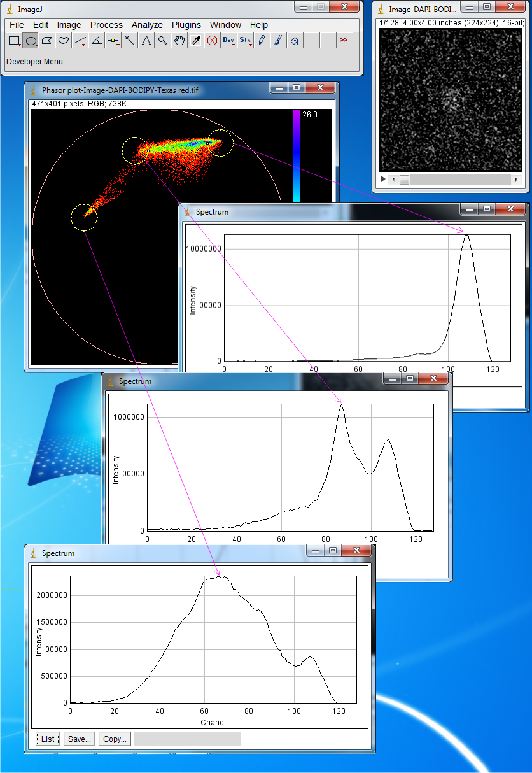Click the red circled X tool

pos(213,41)
